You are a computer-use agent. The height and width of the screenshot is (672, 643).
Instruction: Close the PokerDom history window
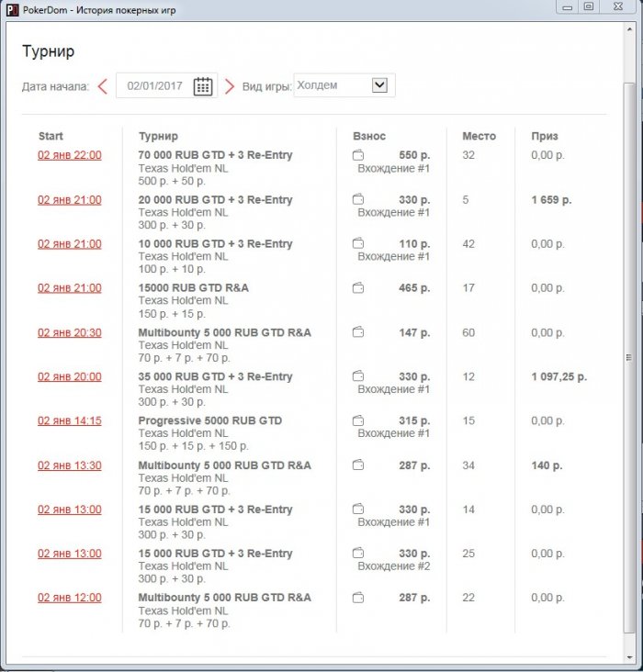point(617,6)
